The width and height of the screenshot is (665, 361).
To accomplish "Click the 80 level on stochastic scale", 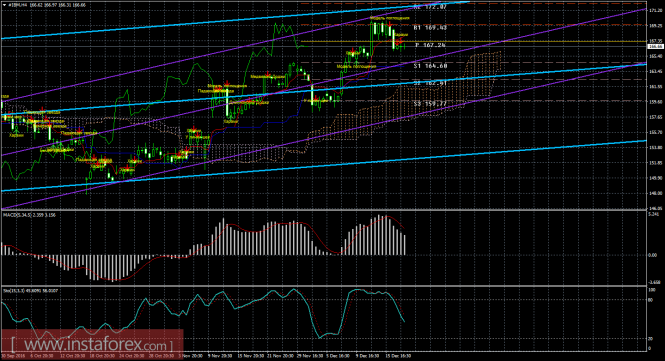I will (x=651, y=300).
